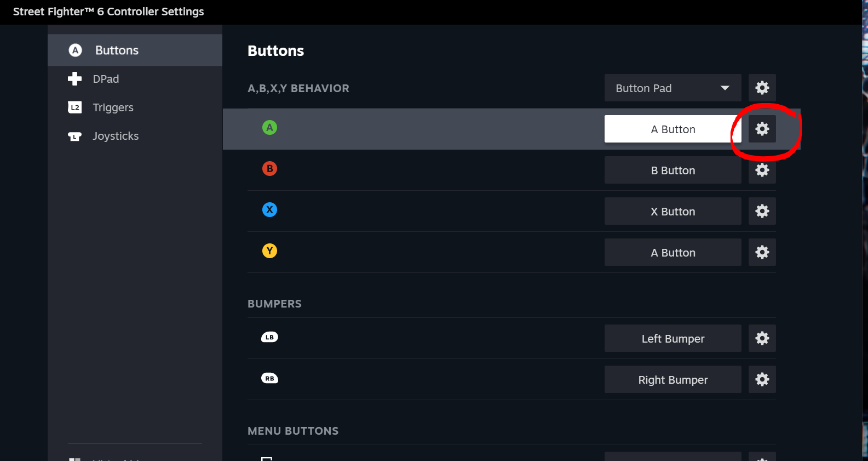Open settings gear for Y button
Image resolution: width=868 pixels, height=461 pixels.
tap(762, 252)
